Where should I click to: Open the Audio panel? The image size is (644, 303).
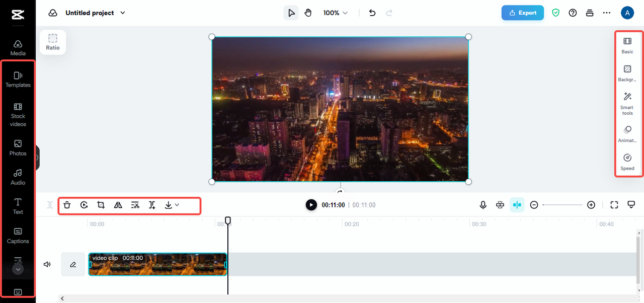pyautogui.click(x=18, y=177)
